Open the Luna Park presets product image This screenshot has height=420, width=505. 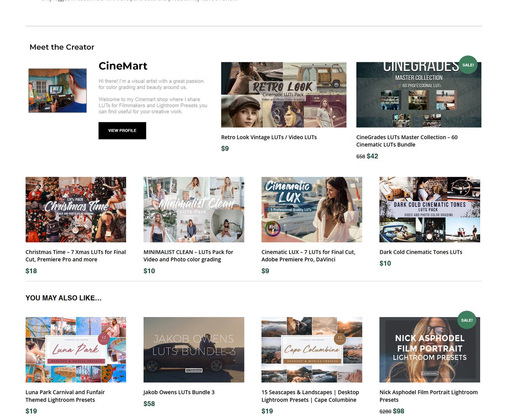[x=76, y=350]
